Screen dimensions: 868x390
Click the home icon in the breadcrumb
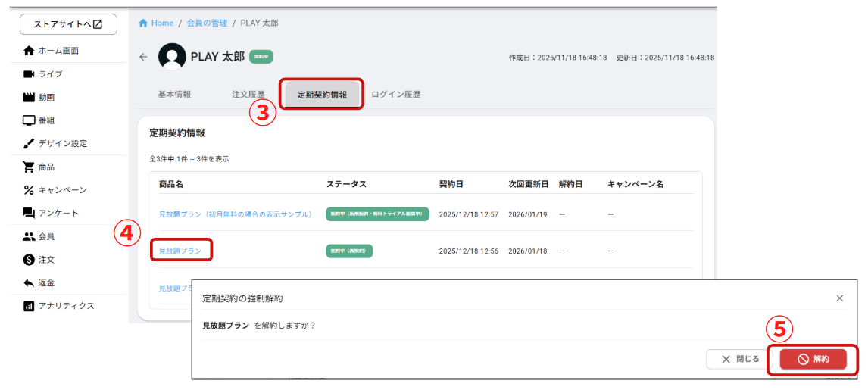point(142,23)
